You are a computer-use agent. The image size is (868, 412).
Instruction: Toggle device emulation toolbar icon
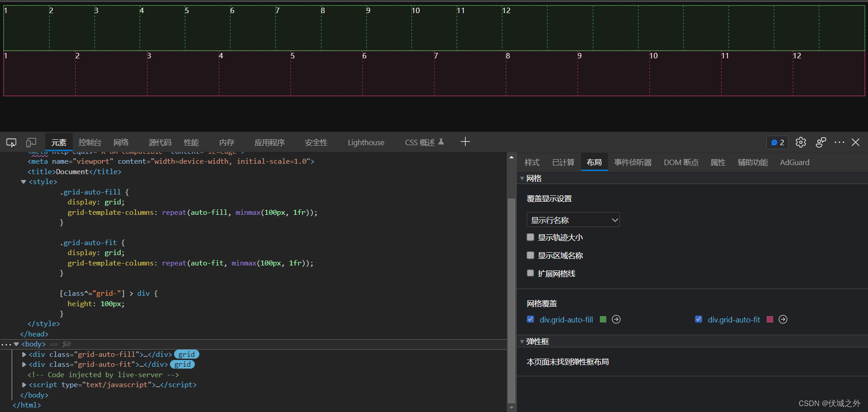pyautogui.click(x=31, y=142)
